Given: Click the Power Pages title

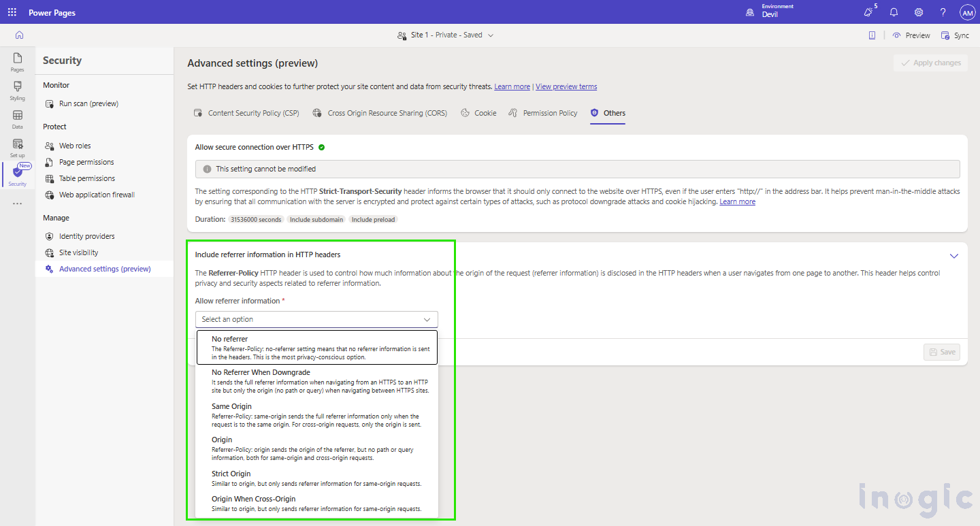Looking at the screenshot, I should point(52,13).
